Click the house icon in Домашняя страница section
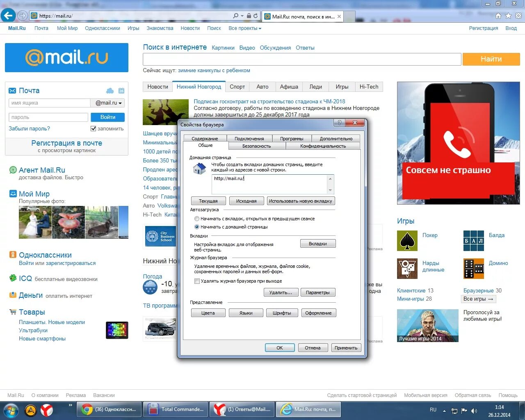The image size is (525, 420). (x=200, y=169)
